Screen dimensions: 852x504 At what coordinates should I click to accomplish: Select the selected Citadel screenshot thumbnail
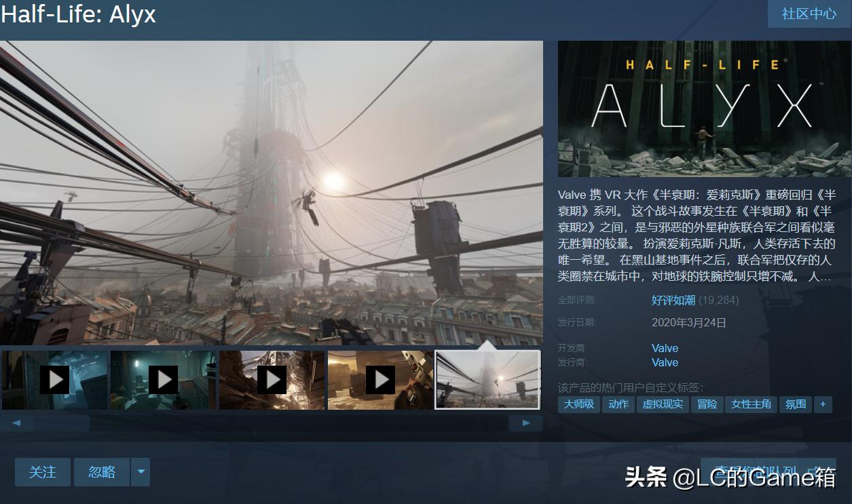487,380
